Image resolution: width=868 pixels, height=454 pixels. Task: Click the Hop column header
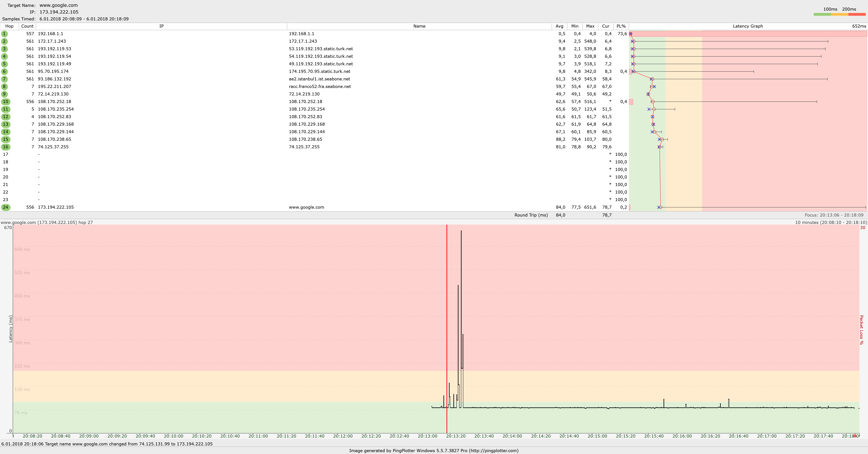pos(9,26)
